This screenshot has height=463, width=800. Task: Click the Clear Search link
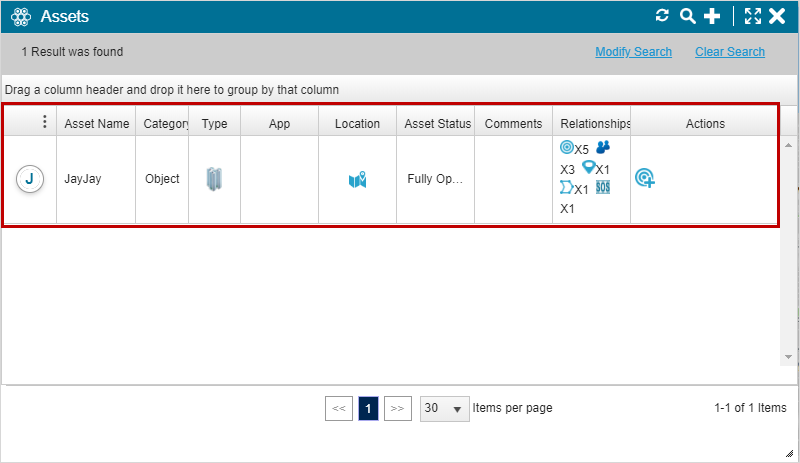730,52
